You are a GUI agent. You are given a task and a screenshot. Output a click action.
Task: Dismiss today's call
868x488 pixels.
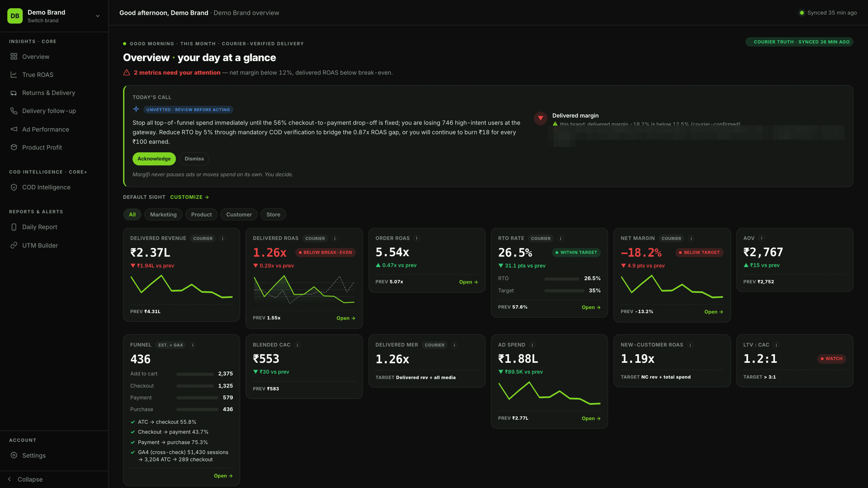[x=194, y=159]
